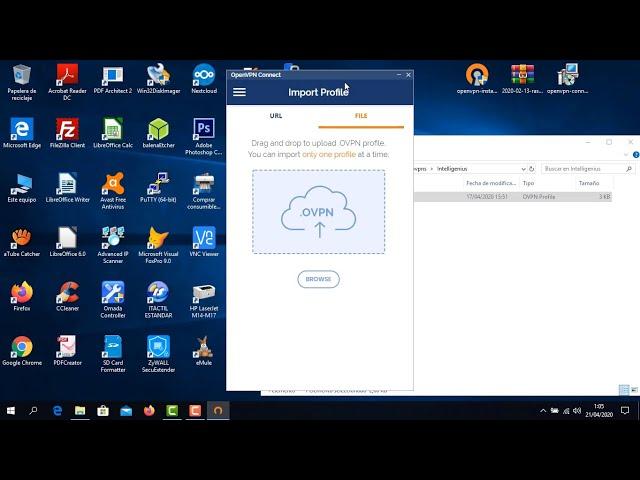
Task: Click the .OVPN cloud upload drop area
Action: [x=318, y=212]
